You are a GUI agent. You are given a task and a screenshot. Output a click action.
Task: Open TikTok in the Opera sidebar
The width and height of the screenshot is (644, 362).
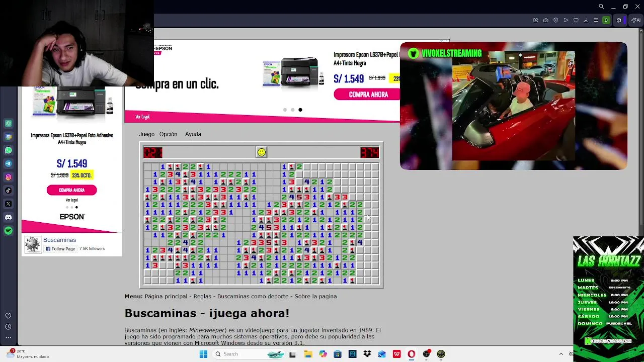[8, 190]
